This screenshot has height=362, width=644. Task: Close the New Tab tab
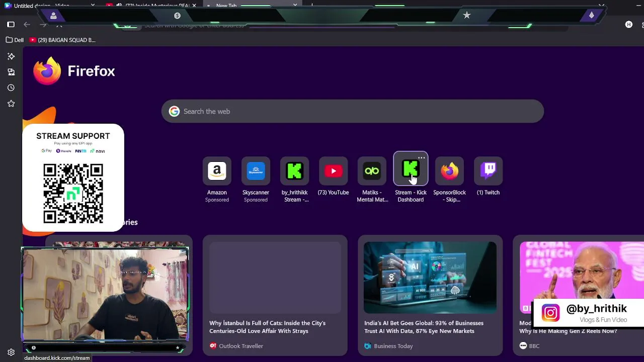[x=295, y=6]
